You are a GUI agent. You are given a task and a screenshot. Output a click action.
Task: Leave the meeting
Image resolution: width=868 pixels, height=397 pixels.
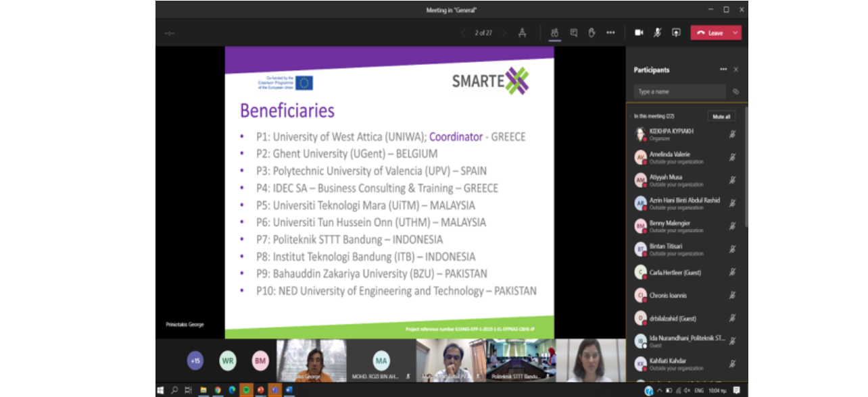(x=710, y=32)
